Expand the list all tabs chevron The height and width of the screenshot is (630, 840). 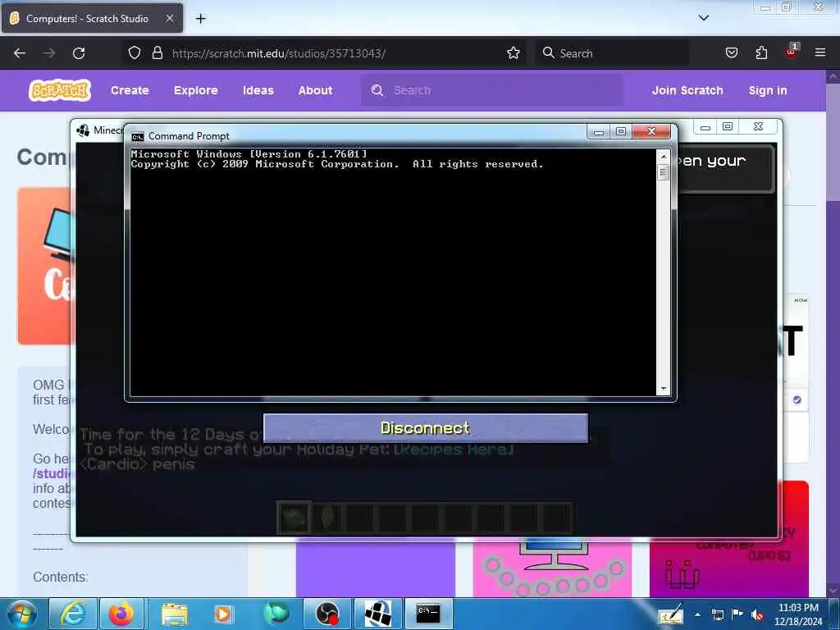point(704,18)
